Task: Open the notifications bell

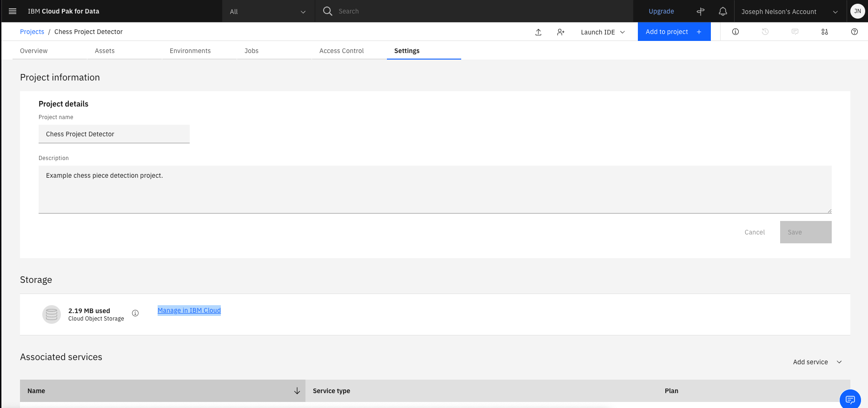Action: coord(723,11)
